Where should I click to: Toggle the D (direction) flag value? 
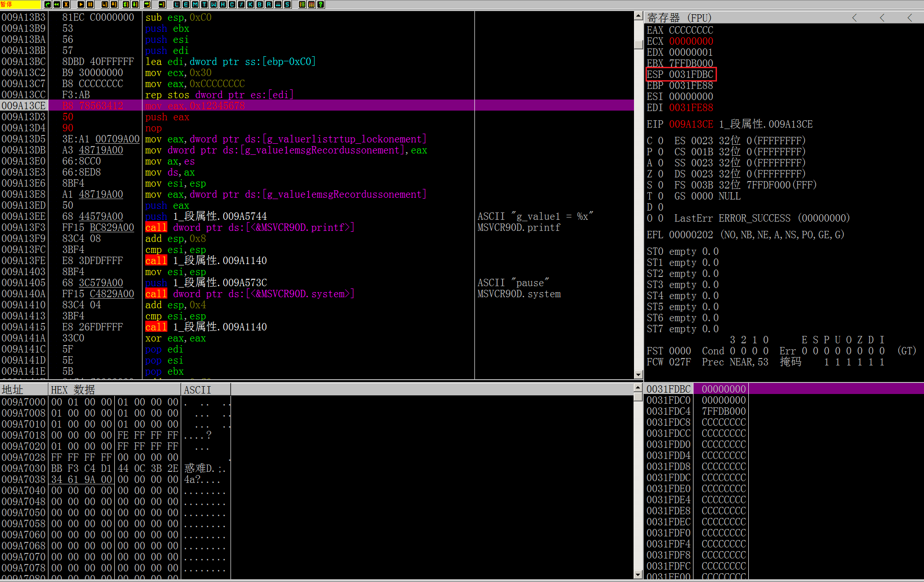pyautogui.click(x=661, y=207)
